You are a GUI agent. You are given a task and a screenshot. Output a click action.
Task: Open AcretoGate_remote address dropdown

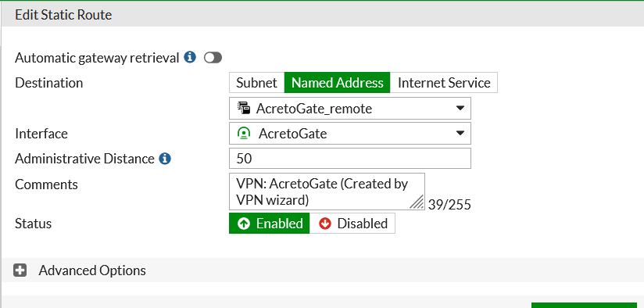coord(350,109)
